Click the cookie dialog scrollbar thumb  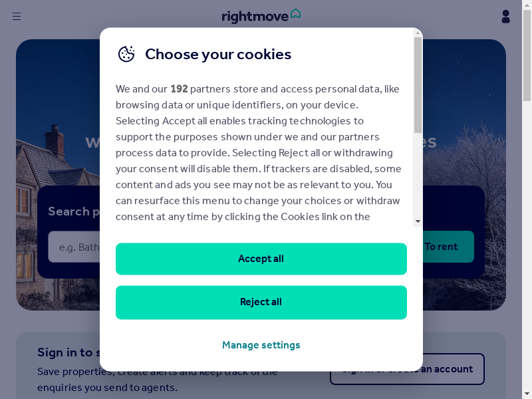[418, 85]
